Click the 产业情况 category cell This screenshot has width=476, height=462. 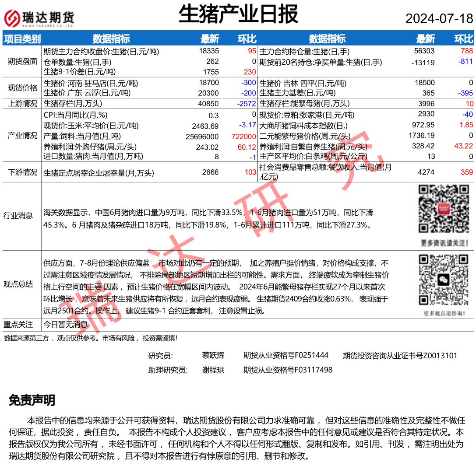(x=22, y=136)
